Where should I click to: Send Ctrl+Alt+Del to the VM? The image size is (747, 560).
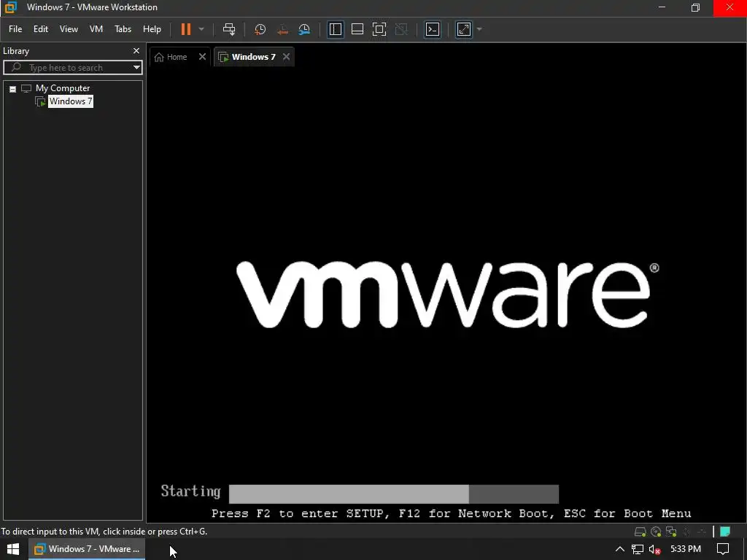229,29
